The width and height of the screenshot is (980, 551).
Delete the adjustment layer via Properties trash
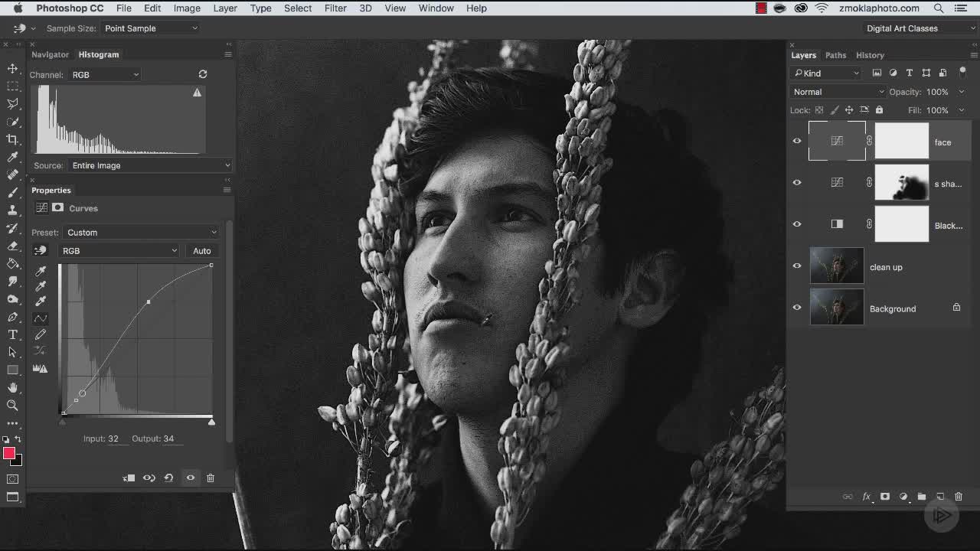(211, 478)
